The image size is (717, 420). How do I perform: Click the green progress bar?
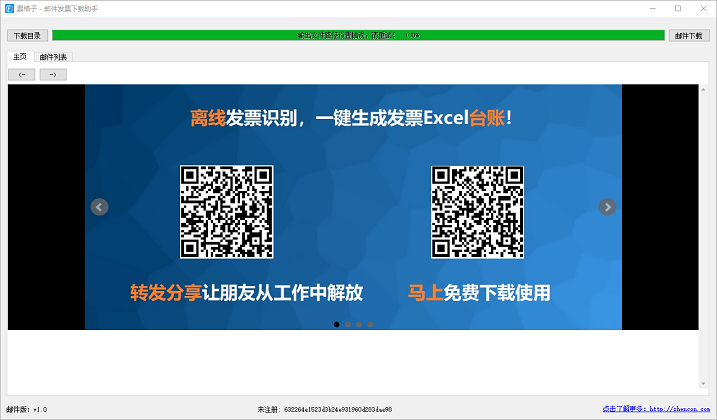pos(358,35)
